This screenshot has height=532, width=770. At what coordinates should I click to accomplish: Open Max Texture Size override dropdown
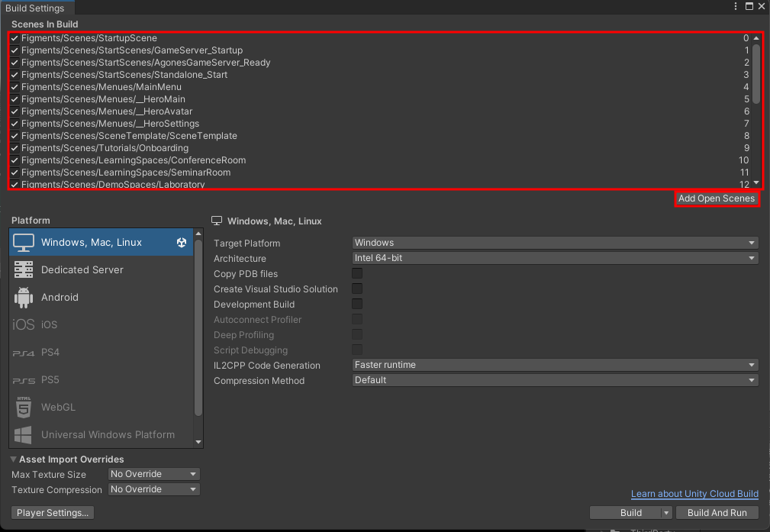coord(153,474)
